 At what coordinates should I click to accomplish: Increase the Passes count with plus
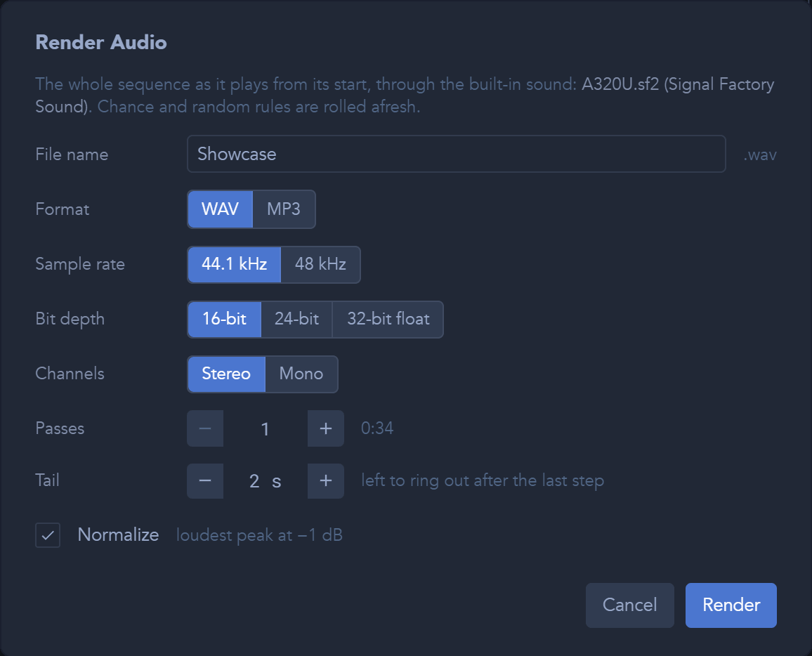(x=326, y=428)
